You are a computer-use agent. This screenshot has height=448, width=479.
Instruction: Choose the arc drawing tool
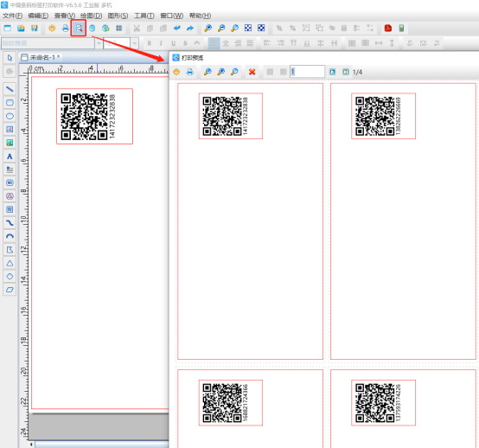[x=10, y=236]
